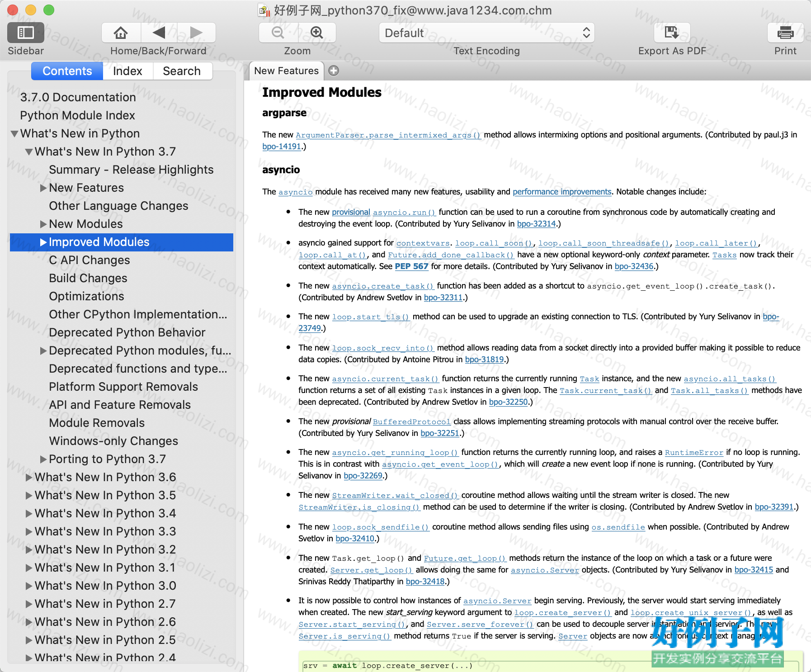Open the Text Encoding Default dropdown
Image resolution: width=811 pixels, height=672 pixels.
point(486,33)
